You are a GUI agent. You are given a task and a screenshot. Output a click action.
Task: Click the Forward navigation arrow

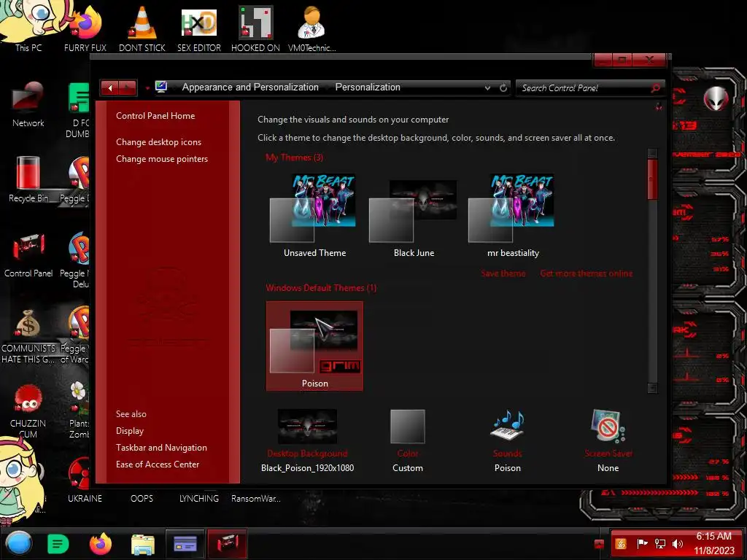(127, 87)
